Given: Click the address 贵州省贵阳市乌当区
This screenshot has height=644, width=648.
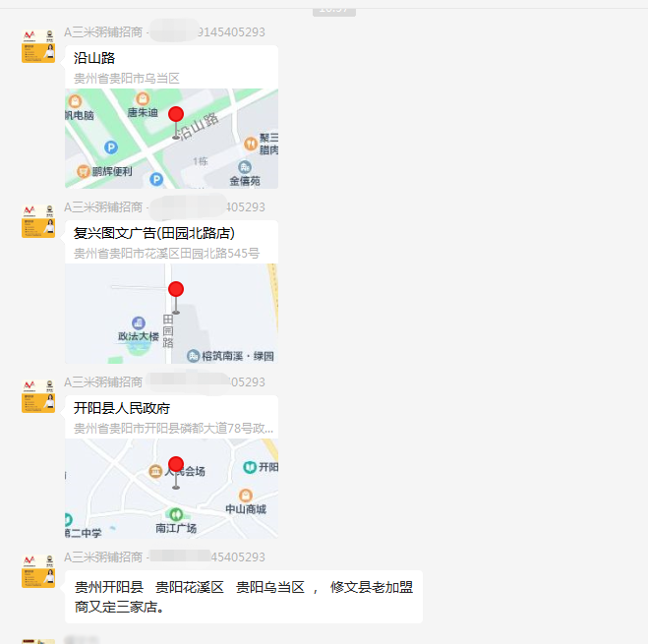Looking at the screenshot, I should coord(127,78).
